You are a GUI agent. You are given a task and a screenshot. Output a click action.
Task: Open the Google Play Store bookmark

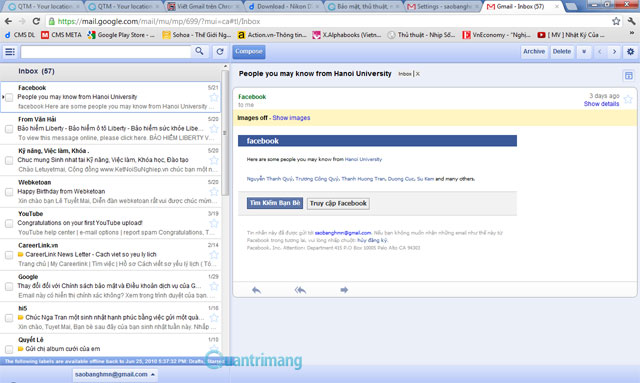[x=121, y=35]
